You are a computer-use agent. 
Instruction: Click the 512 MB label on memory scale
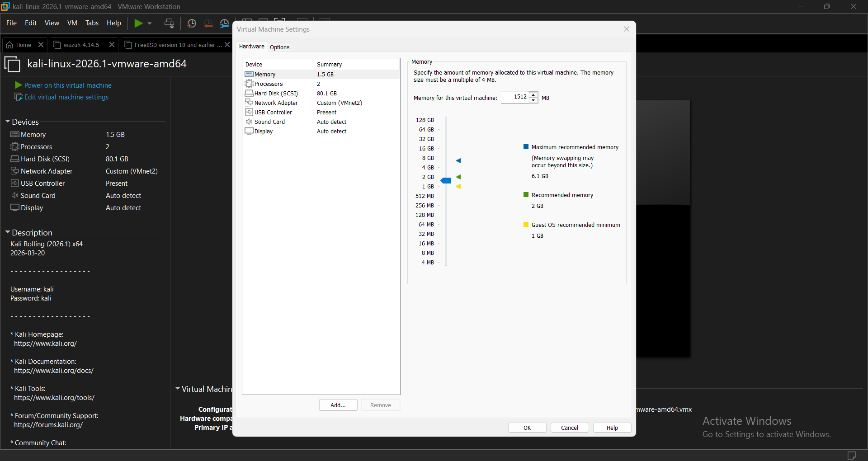coord(425,196)
